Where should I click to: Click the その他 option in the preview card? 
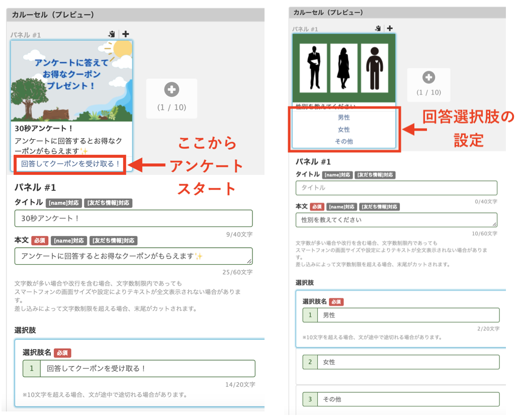coord(344,141)
